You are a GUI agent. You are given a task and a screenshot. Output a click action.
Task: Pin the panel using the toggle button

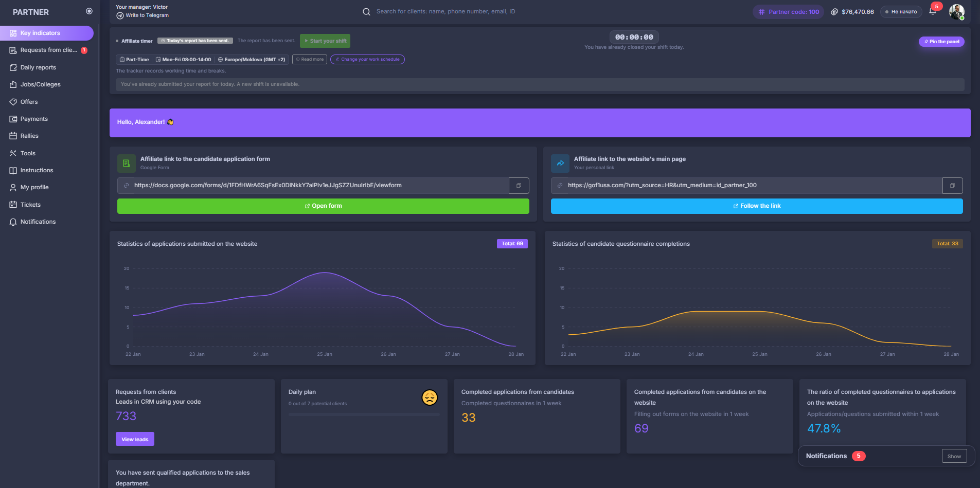click(941, 42)
